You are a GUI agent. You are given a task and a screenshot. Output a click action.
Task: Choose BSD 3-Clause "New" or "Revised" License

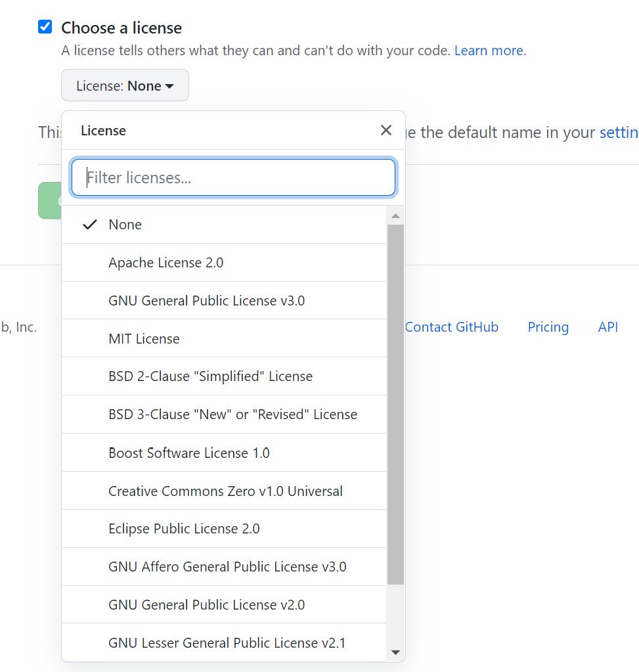pos(232,414)
